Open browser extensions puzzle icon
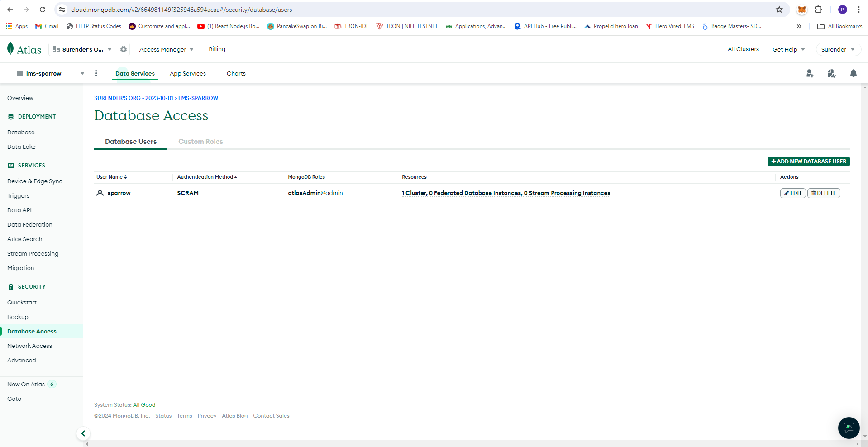Screen dimensions: 868x447 coord(819,10)
